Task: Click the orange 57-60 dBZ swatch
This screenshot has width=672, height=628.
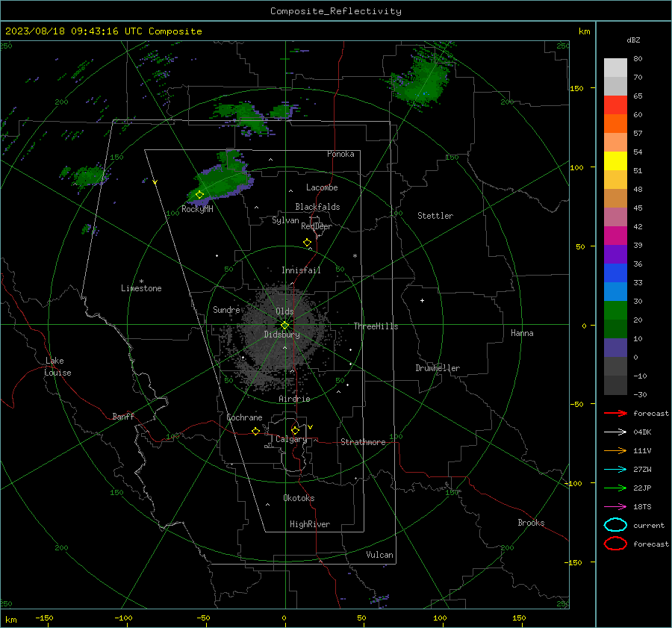Action: (615, 124)
